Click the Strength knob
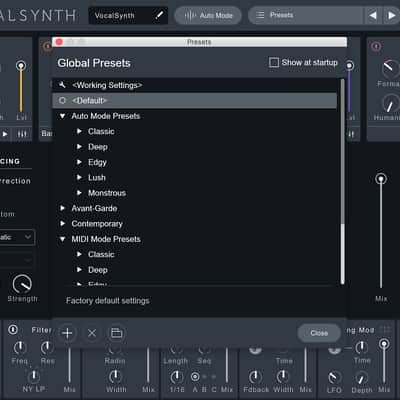Image resolution: width=400 pixels, height=400 pixels. (x=22, y=284)
